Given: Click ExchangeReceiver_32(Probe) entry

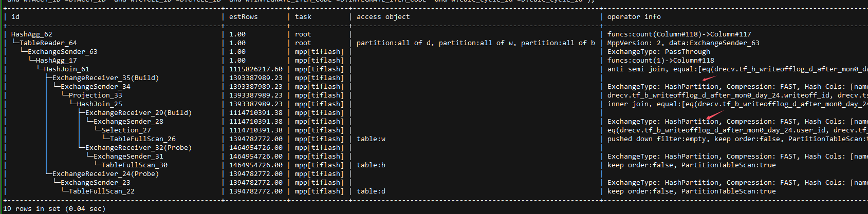Looking at the screenshot, I should click(138, 148).
